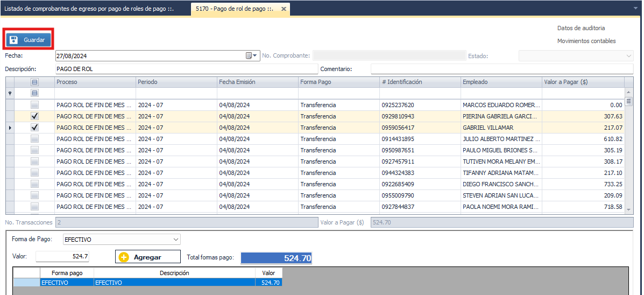Check the Julio Alberto Martinez row checkbox
The width and height of the screenshot is (644, 295).
tap(35, 139)
